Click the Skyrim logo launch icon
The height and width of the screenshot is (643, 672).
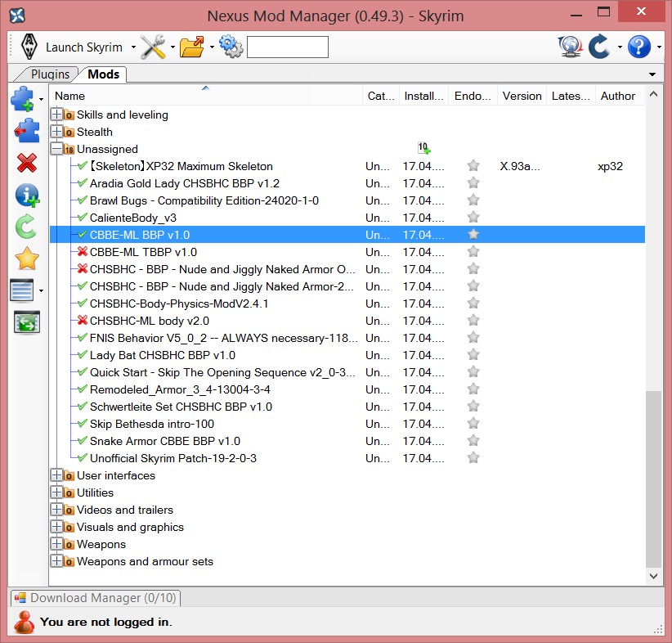[29, 47]
